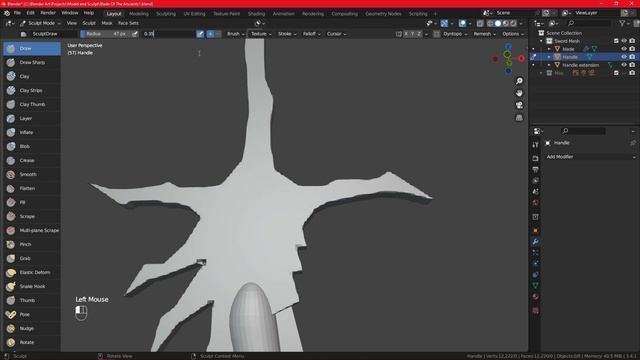Toggle radius pressure sensitivity pen icon
This screenshot has width=640, height=360.
[x=135, y=34]
